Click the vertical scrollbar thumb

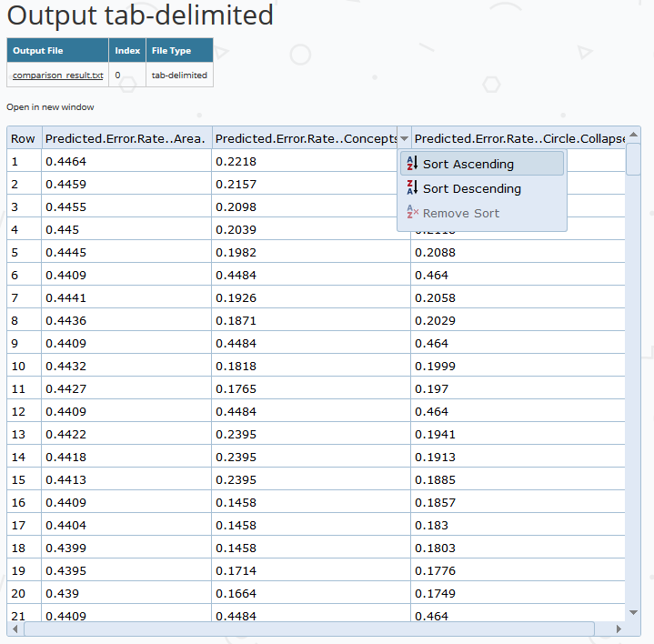633,159
